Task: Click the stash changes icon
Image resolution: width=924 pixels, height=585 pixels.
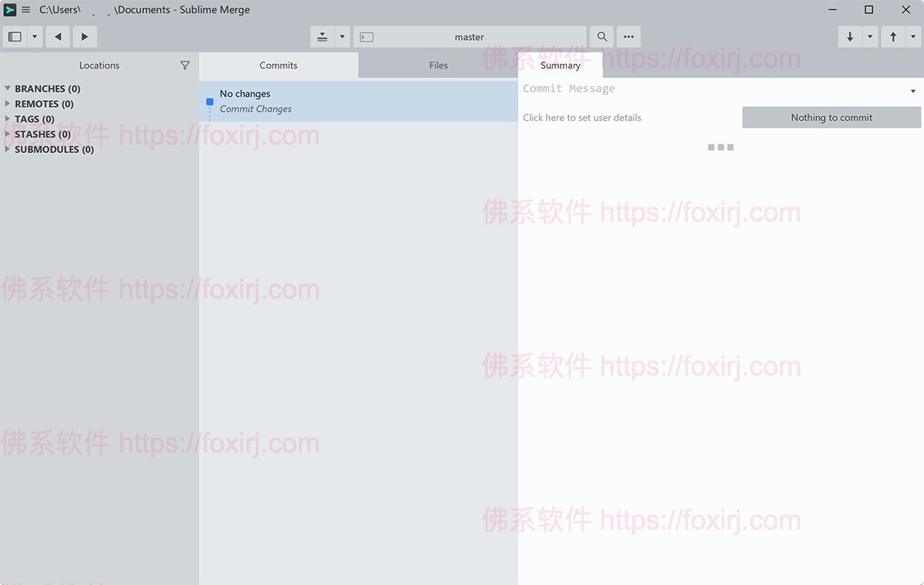Action: pyautogui.click(x=323, y=37)
